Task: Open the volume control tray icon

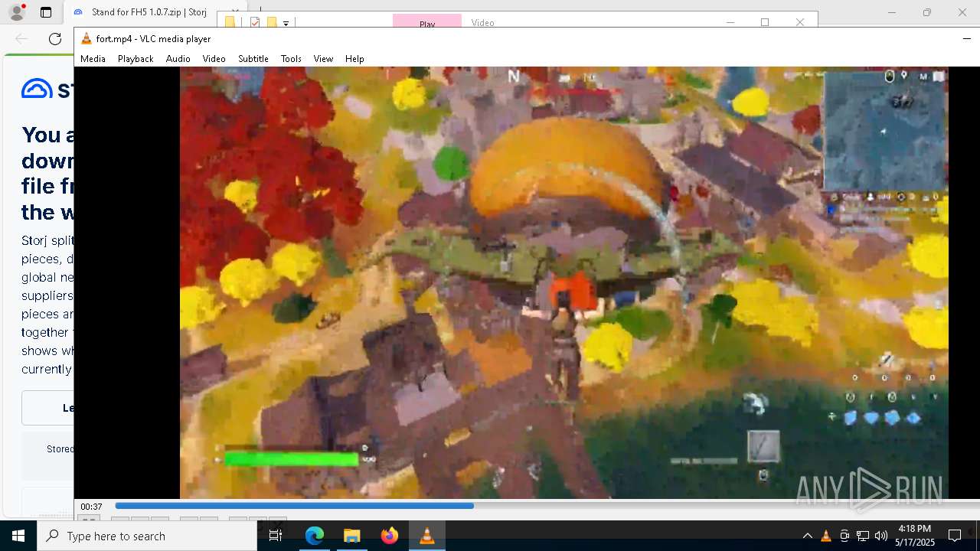Action: pos(880,536)
